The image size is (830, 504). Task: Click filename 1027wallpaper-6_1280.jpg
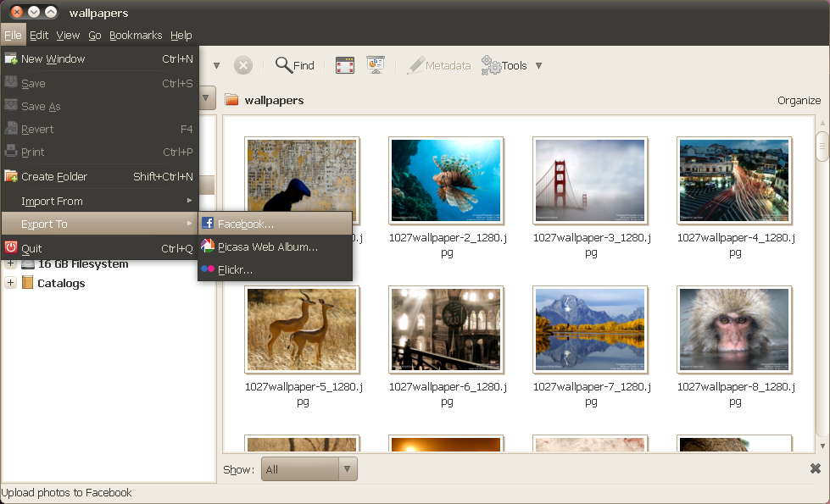(448, 394)
